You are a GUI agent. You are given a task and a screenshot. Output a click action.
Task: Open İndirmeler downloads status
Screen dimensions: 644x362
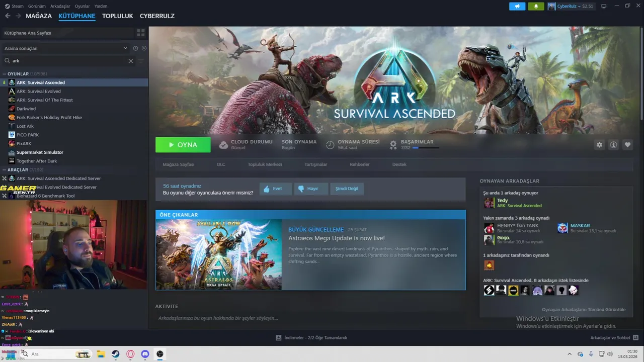[x=311, y=338]
